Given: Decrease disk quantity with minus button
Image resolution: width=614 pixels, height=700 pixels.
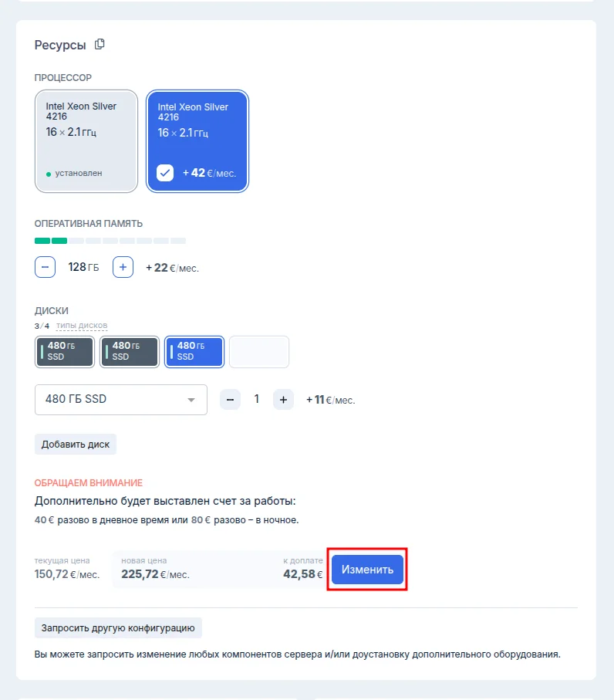Looking at the screenshot, I should [230, 400].
